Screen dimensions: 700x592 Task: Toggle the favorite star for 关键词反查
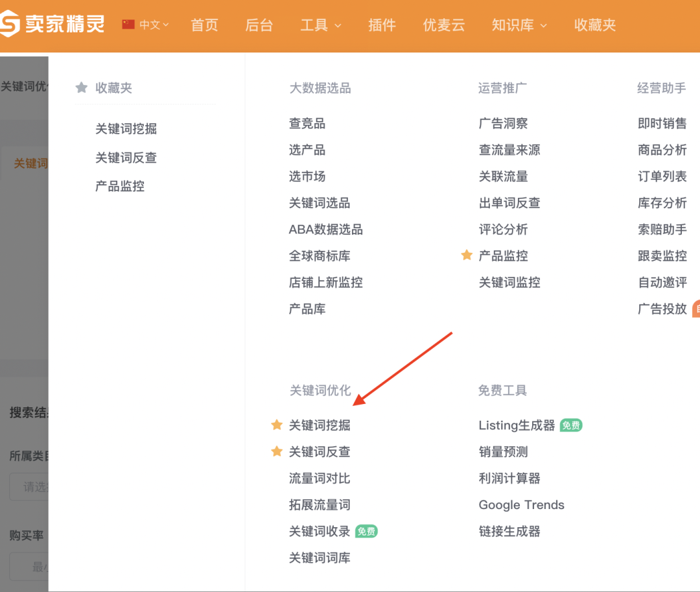[x=277, y=451]
